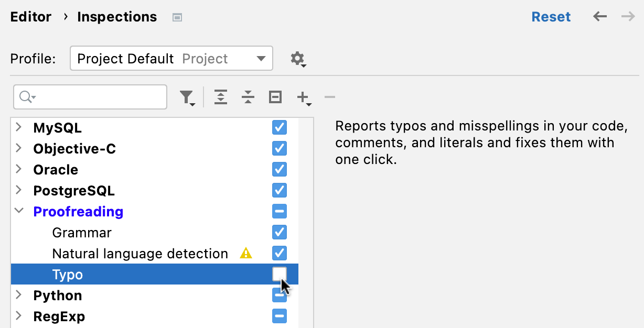The height and width of the screenshot is (328, 644).
Task: Click the plus icon to add inspection
Action: 302,97
